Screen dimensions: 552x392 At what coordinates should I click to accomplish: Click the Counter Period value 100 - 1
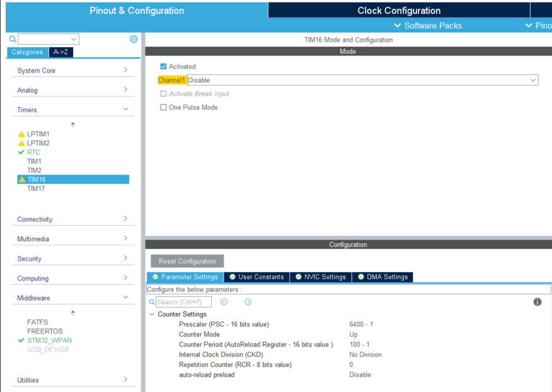[x=359, y=345]
